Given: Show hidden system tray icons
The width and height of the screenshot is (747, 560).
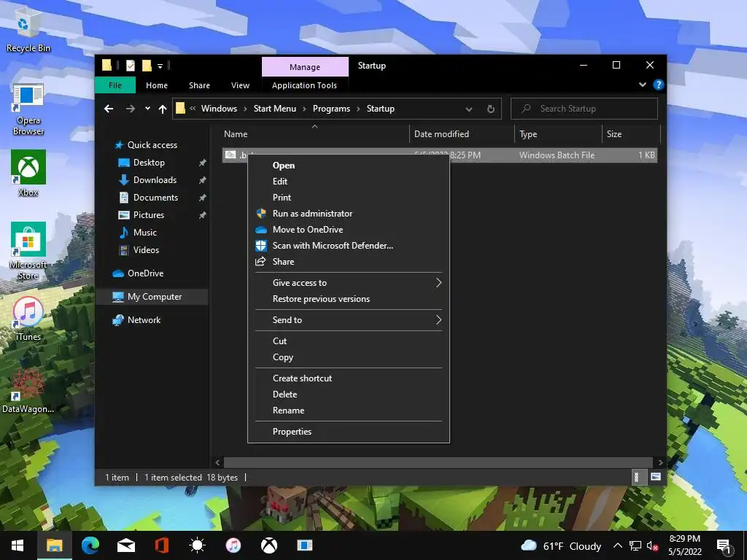Looking at the screenshot, I should (x=617, y=545).
